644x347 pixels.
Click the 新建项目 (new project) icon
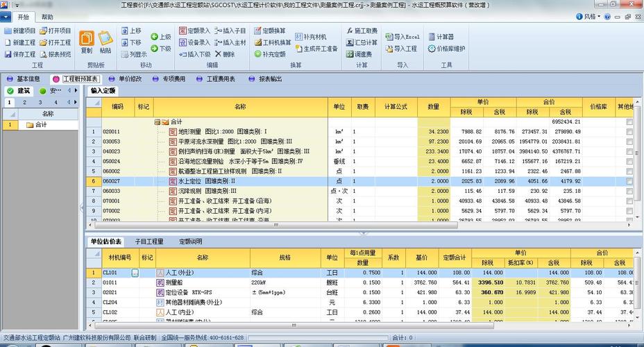pos(8,31)
